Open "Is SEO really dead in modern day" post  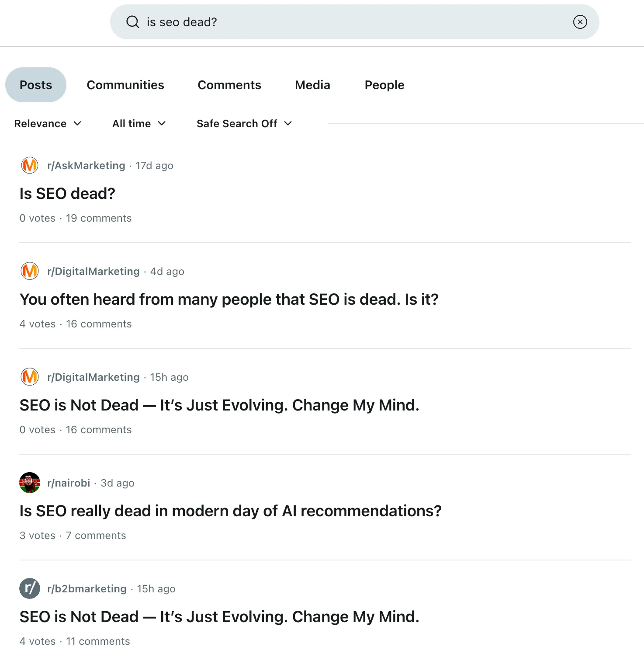pos(231,511)
